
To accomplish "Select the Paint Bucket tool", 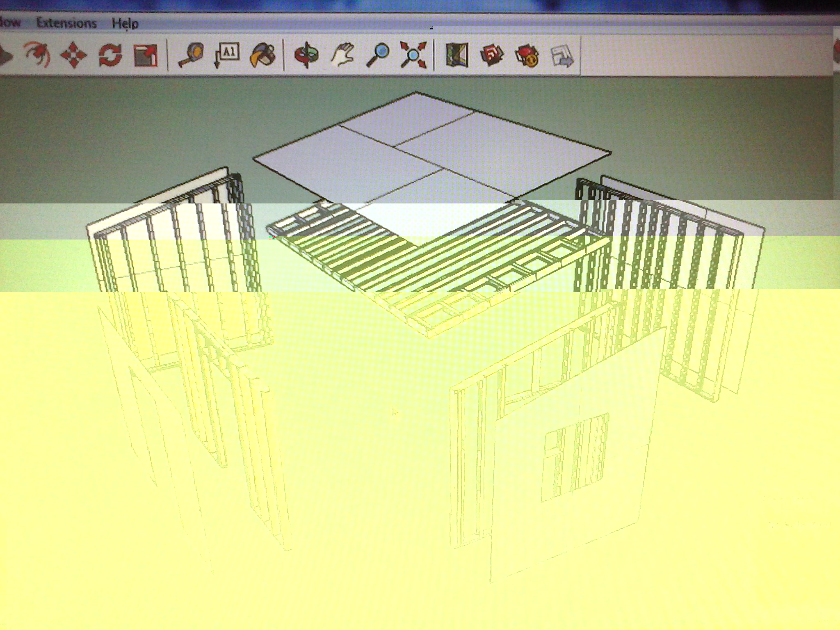I will point(262,55).
